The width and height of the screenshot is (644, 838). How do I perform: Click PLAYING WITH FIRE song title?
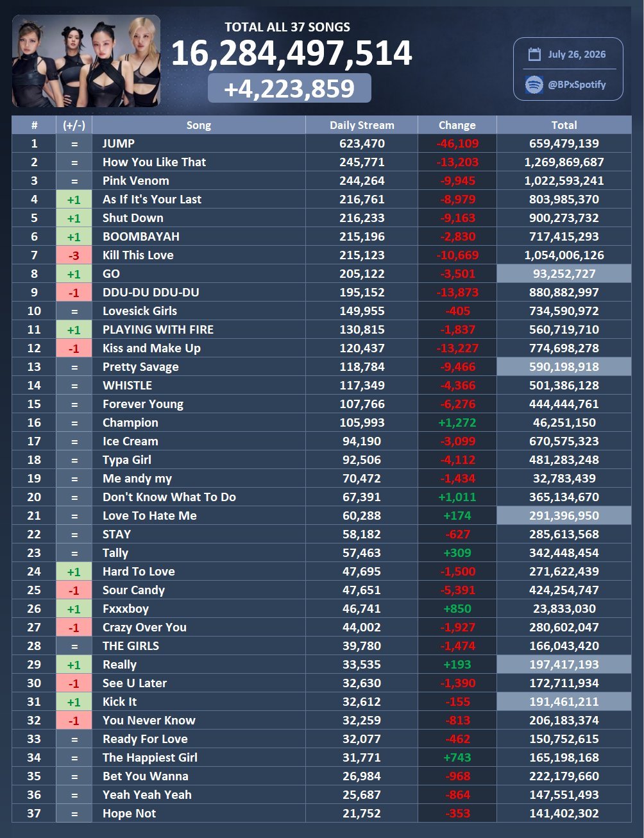click(x=158, y=330)
